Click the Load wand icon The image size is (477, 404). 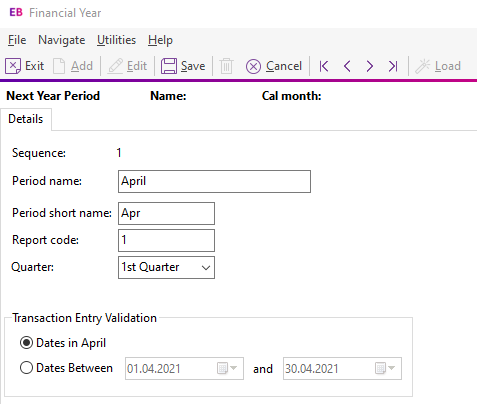tap(423, 66)
